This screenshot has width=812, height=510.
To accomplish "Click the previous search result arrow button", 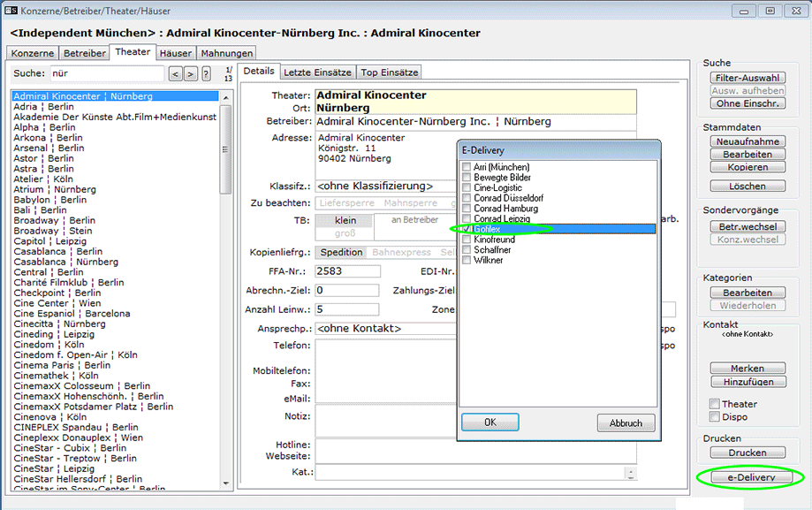I will click(175, 73).
